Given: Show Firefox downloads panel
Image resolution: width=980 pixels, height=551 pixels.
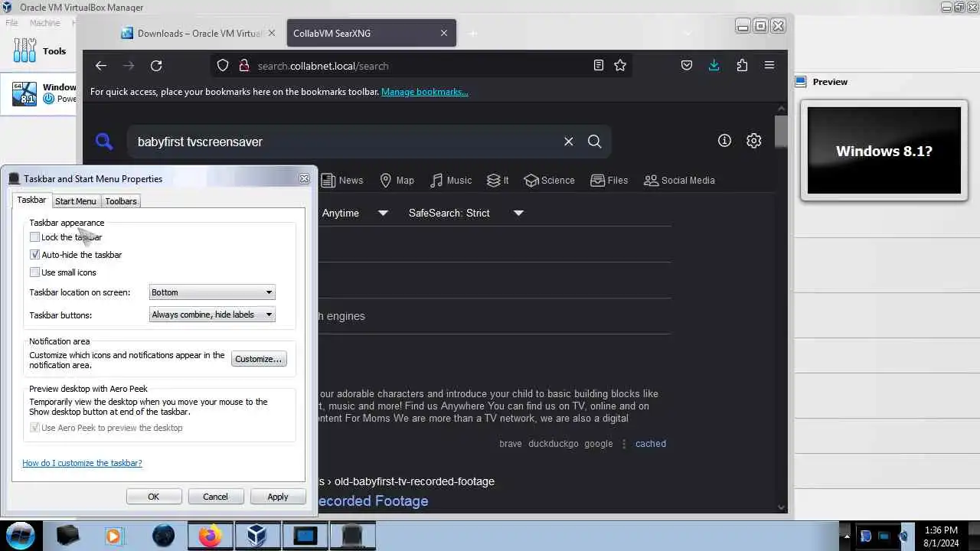Looking at the screenshot, I should pyautogui.click(x=714, y=66).
